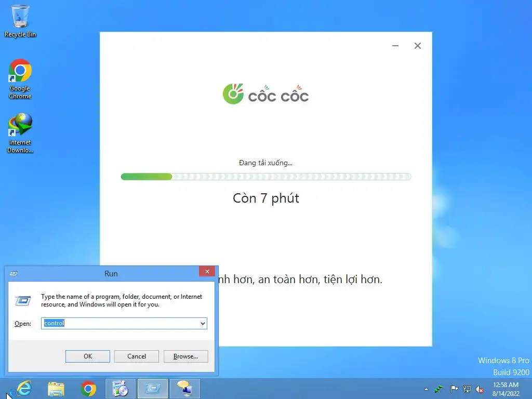532x399 pixels.
Task: Click Browse... in the Run dialog
Action: click(x=185, y=356)
